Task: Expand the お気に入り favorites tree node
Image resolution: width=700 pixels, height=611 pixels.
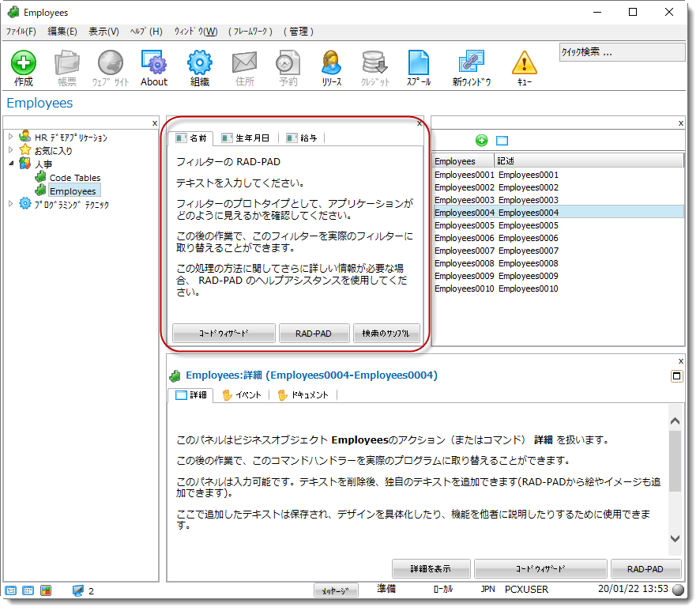Action: click(11, 150)
